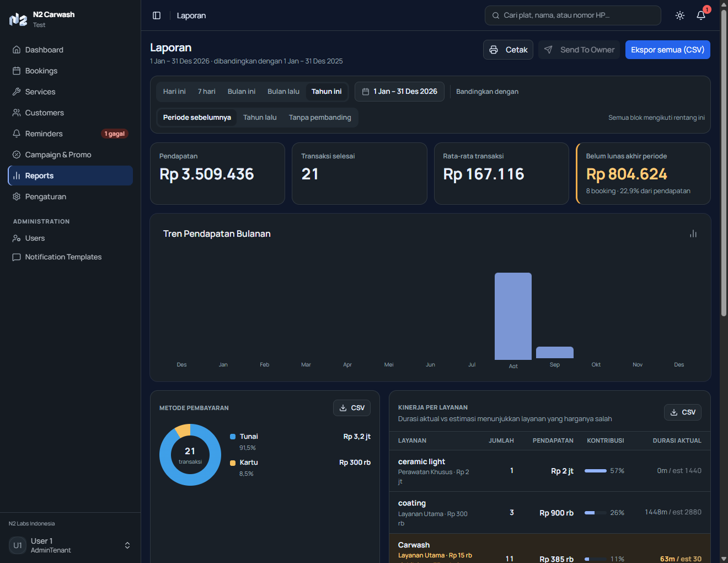Click the Services wrench icon
This screenshot has width=728, height=563.
(x=17, y=92)
